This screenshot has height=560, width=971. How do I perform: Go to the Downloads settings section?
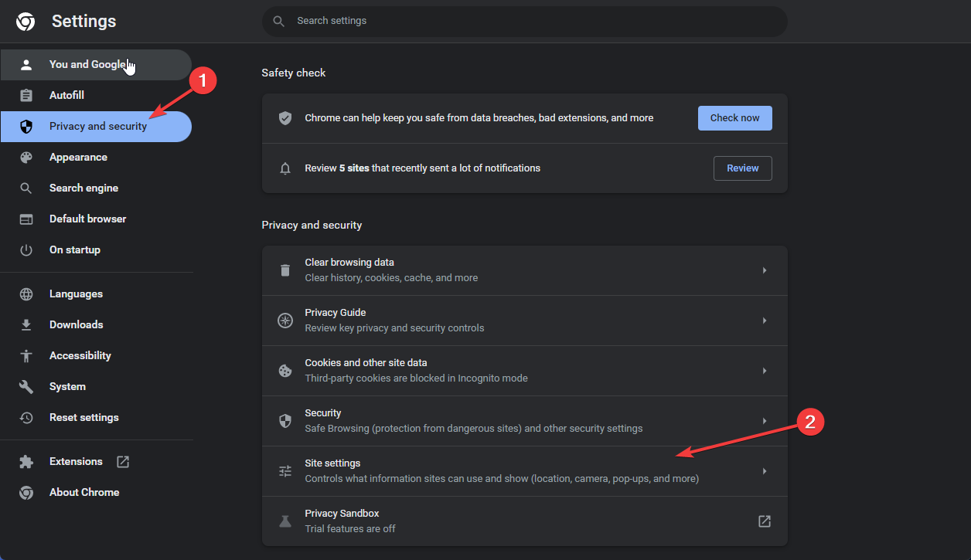(76, 325)
